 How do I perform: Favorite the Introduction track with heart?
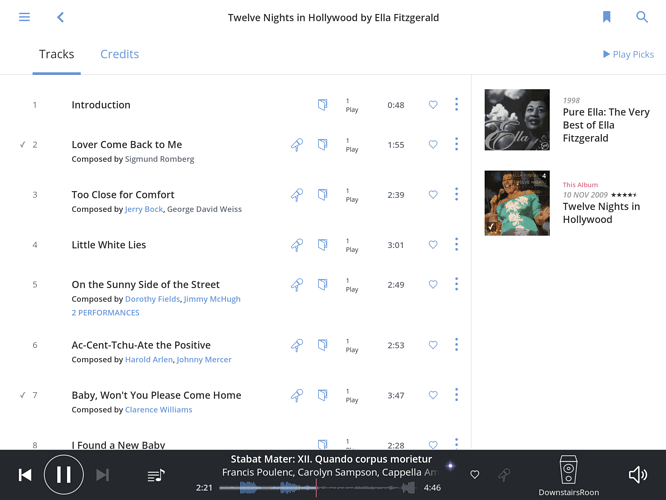point(433,105)
